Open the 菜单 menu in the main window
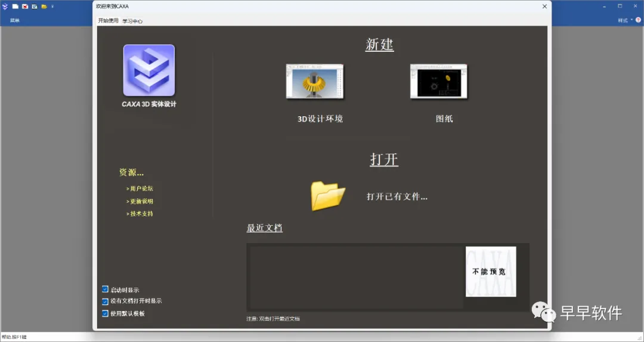Image resolution: width=644 pixels, height=342 pixels. [x=15, y=20]
